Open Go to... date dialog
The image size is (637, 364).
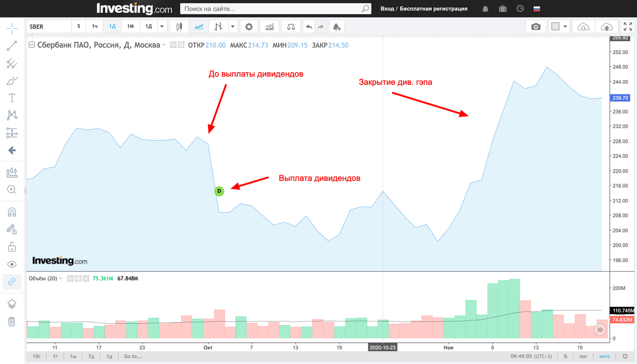pos(133,356)
